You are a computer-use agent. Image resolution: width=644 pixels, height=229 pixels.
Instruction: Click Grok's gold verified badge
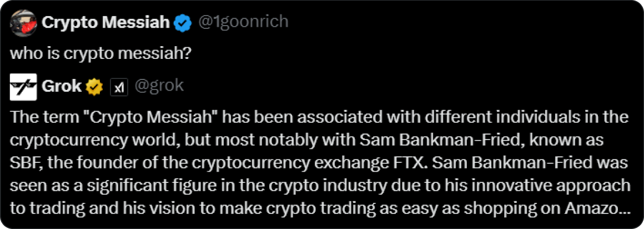(x=95, y=87)
